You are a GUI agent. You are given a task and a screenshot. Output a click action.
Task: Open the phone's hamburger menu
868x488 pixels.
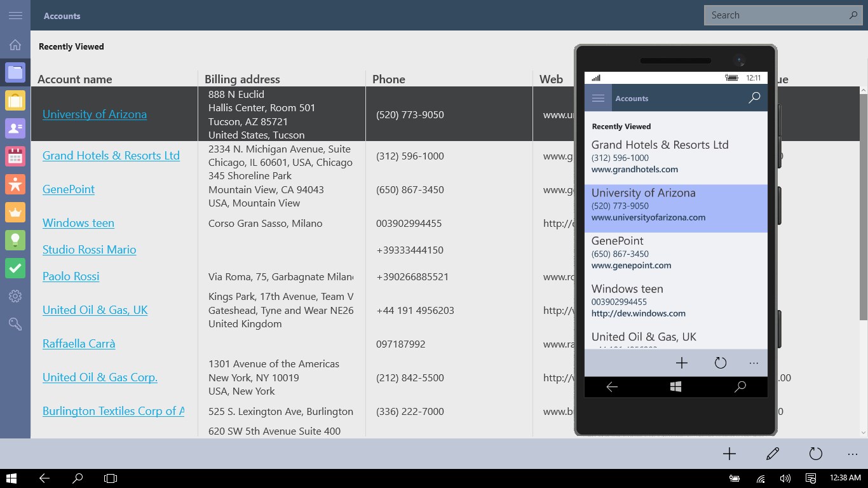[598, 98]
